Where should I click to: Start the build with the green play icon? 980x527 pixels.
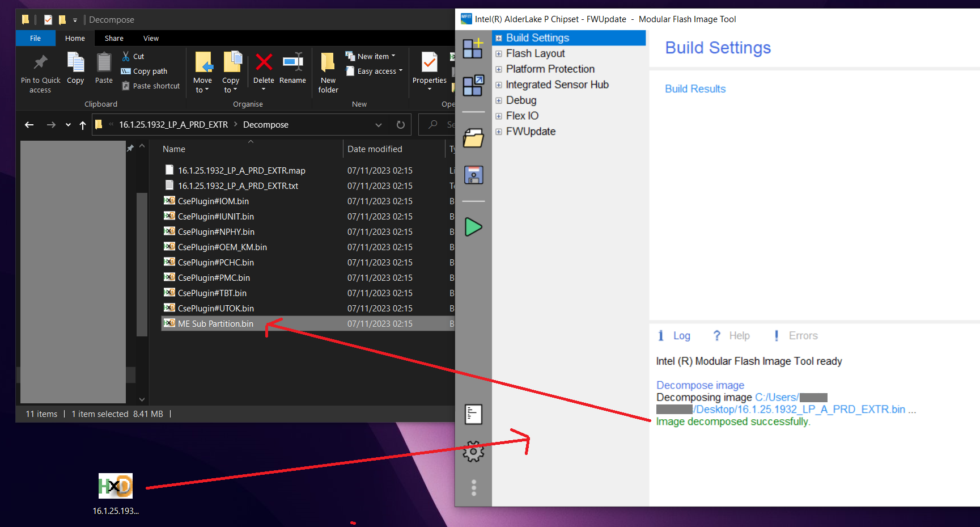pos(473,227)
